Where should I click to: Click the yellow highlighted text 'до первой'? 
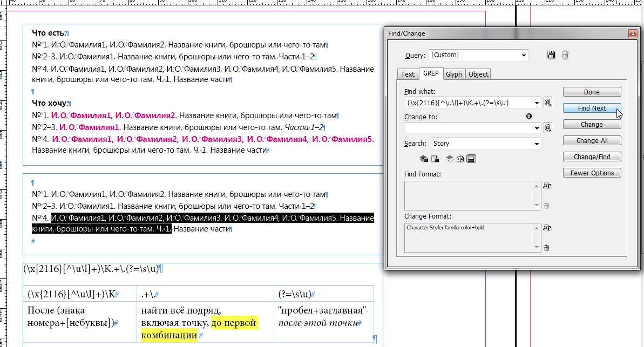[234, 323]
